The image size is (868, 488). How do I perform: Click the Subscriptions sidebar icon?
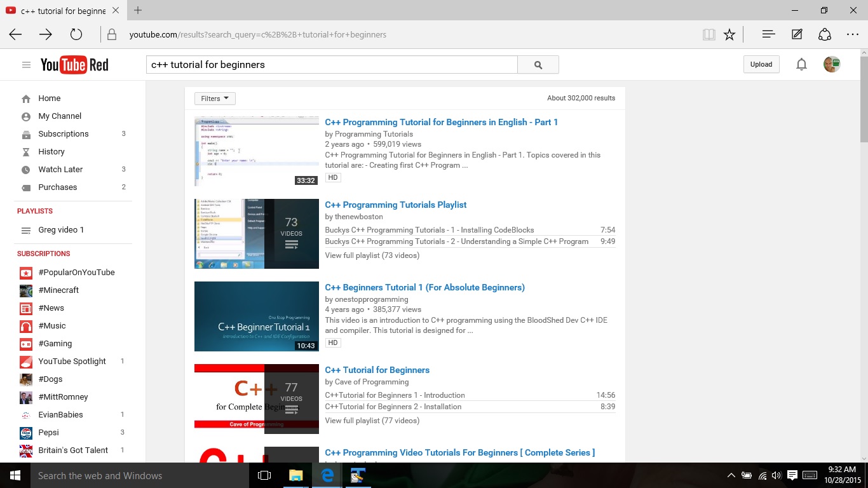26,134
